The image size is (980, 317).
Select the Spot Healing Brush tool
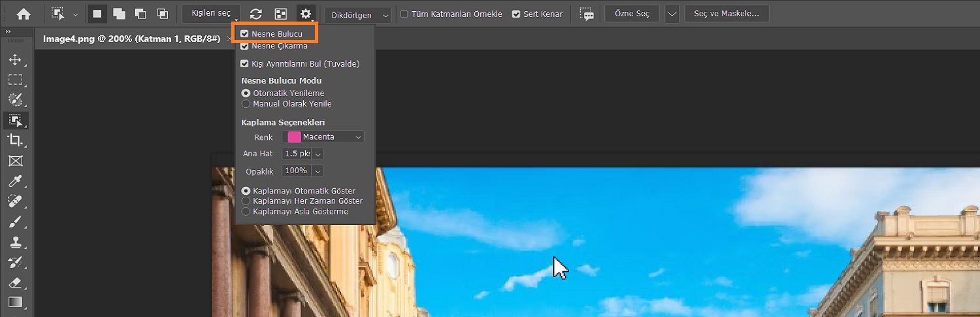pos(15,201)
